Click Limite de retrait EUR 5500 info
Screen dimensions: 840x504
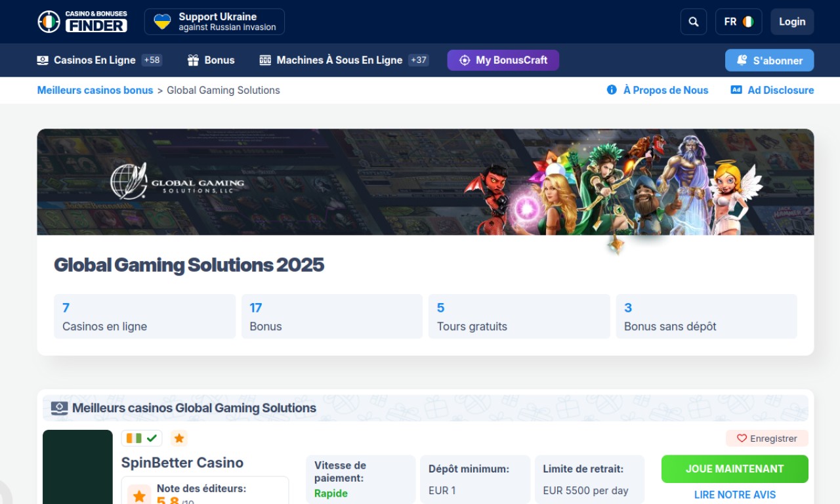(589, 480)
